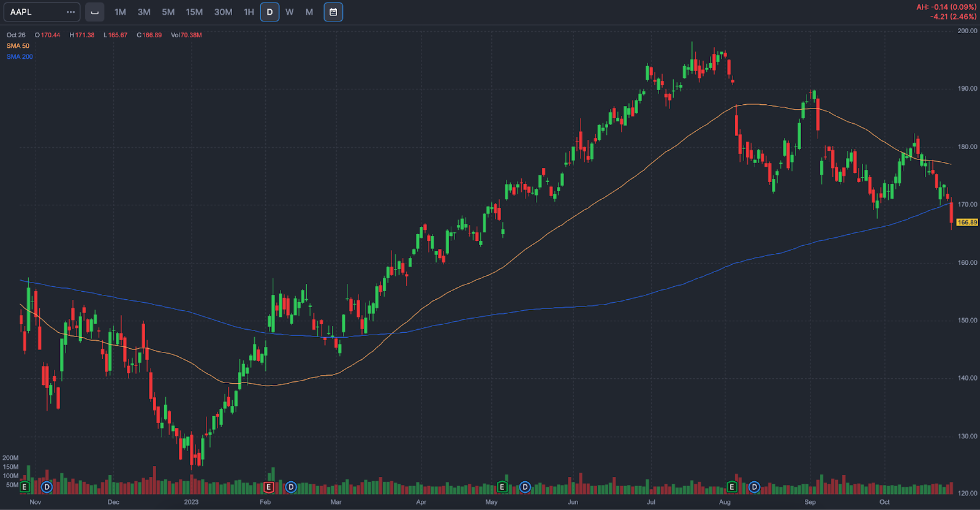The image size is (980, 510).
Task: Click the 150.00 price axis label
Action: point(968,321)
